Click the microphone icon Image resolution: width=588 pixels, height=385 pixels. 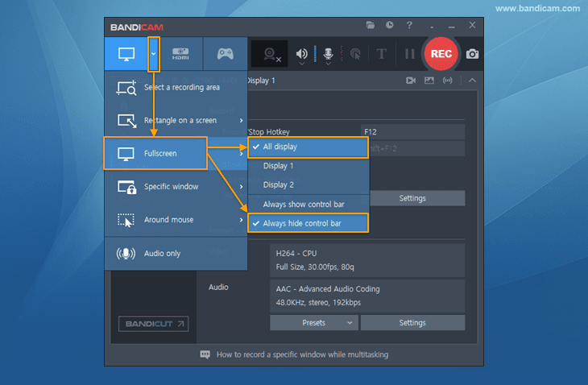coord(329,55)
